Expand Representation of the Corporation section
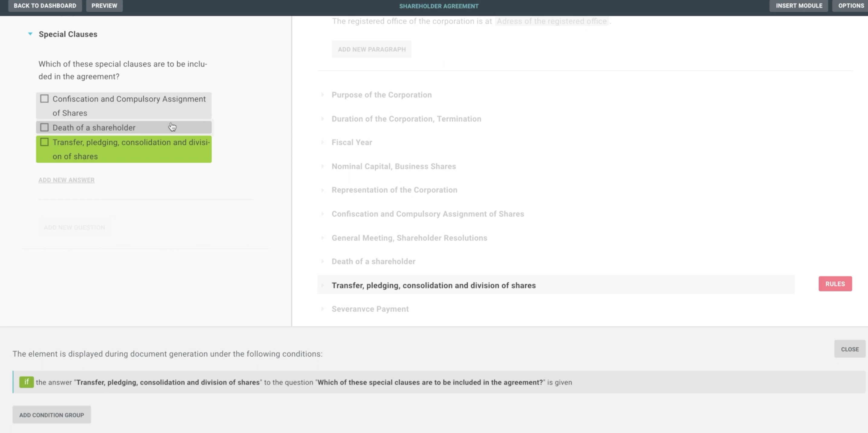The image size is (868, 433). pyautogui.click(x=323, y=190)
